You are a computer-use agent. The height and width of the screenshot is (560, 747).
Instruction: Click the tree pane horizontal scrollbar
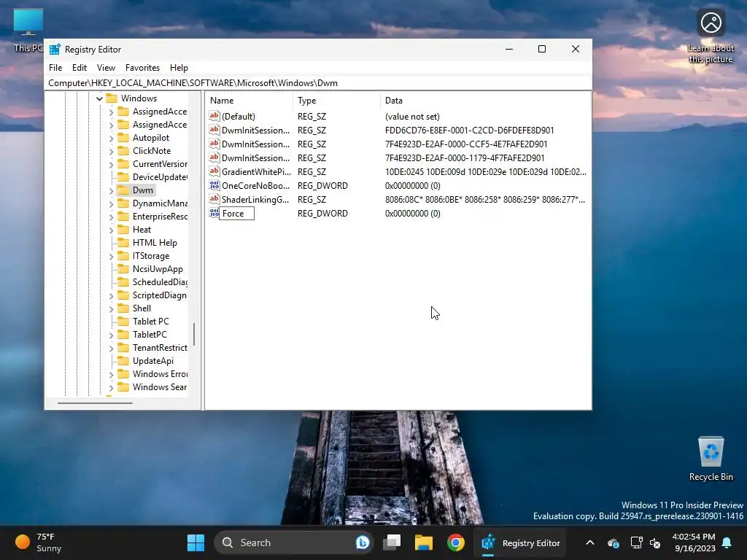(95, 402)
